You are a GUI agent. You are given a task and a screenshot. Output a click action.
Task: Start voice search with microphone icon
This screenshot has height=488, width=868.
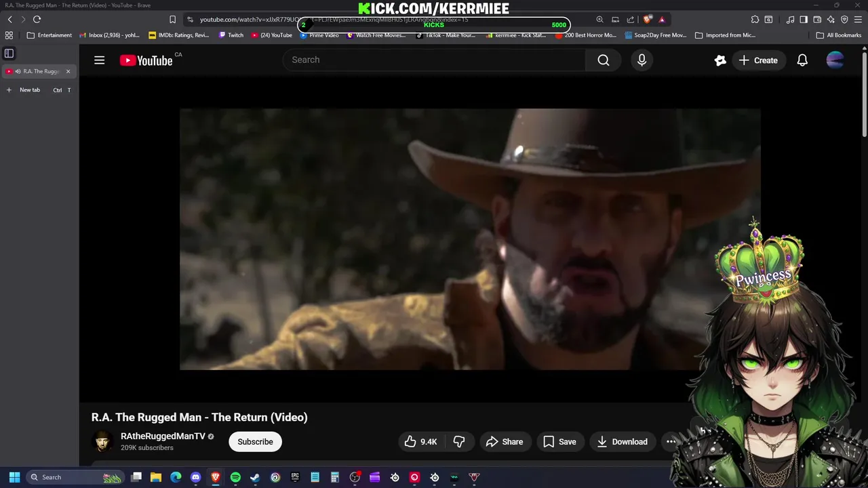(x=642, y=60)
